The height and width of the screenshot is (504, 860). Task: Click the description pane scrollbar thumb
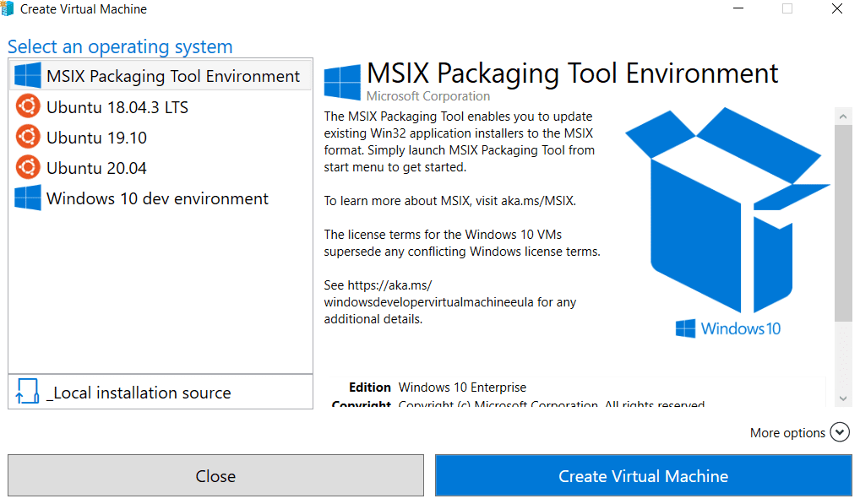(843, 223)
